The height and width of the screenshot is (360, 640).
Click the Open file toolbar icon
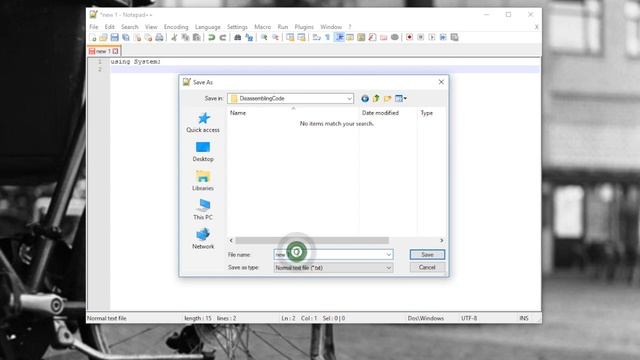tap(103, 38)
